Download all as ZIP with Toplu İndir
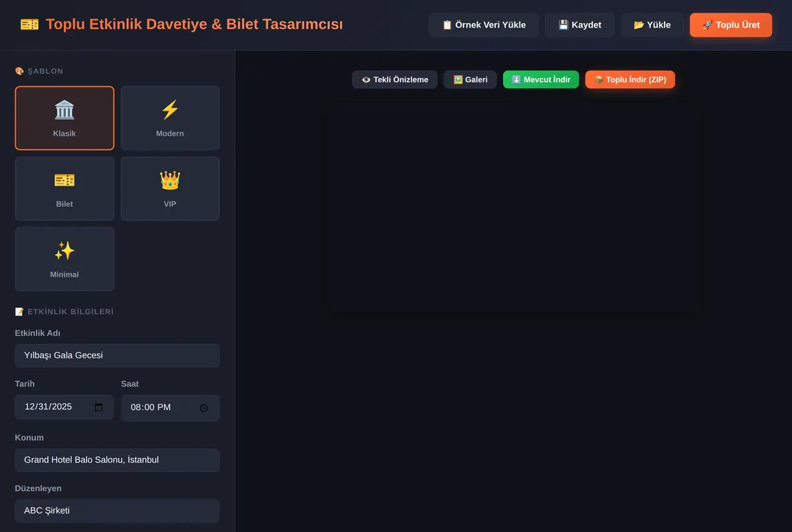792x532 pixels. 630,80
